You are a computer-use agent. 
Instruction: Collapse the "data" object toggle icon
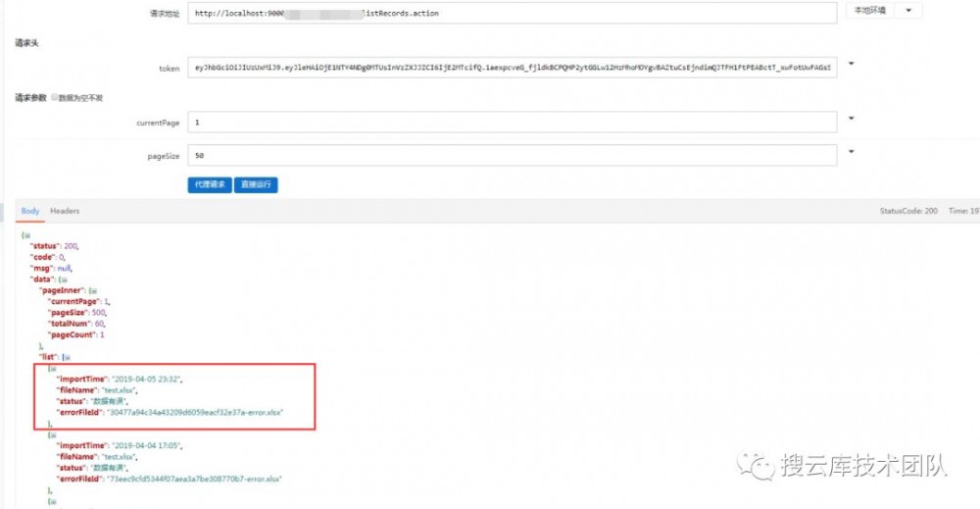63,280
